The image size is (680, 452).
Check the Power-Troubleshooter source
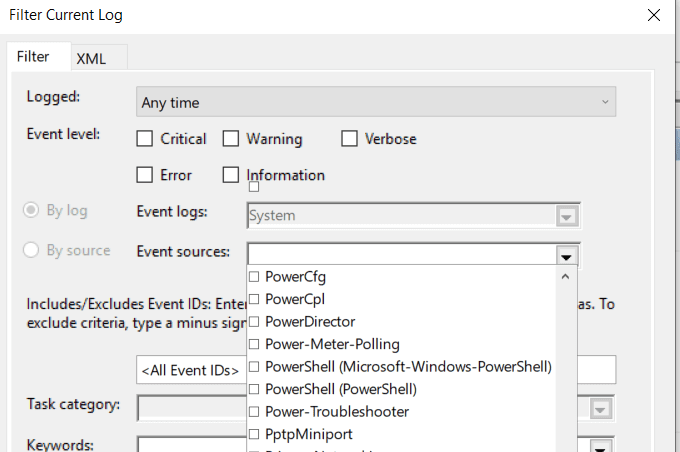254,411
